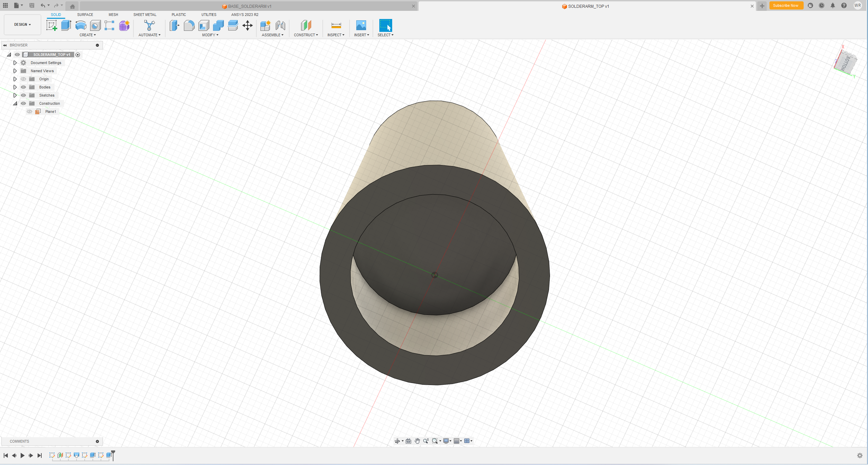This screenshot has height=465, width=868.
Task: Save the document with the disk icon
Action: coord(32,5)
